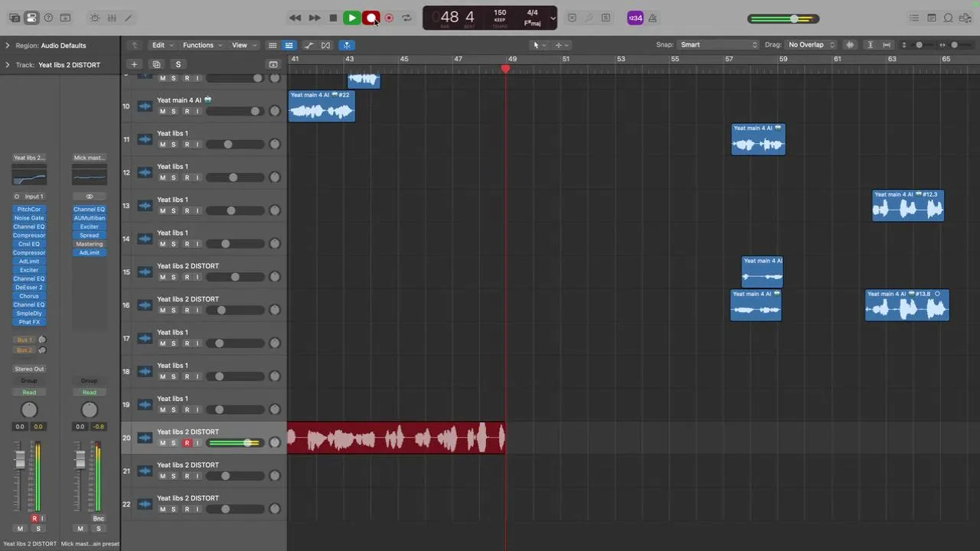Select the red recording region on track 20
This screenshot has width=980, height=551.
tap(397, 439)
